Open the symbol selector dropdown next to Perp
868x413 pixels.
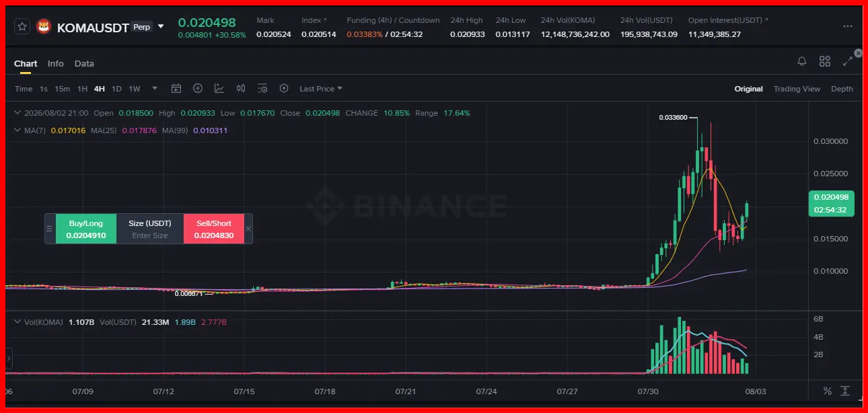(x=161, y=27)
